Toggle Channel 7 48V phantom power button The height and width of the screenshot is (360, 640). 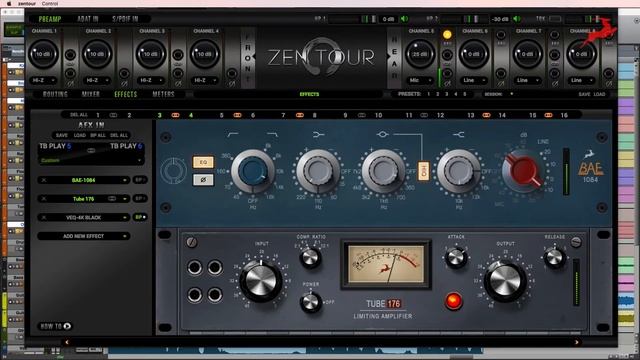click(555, 35)
